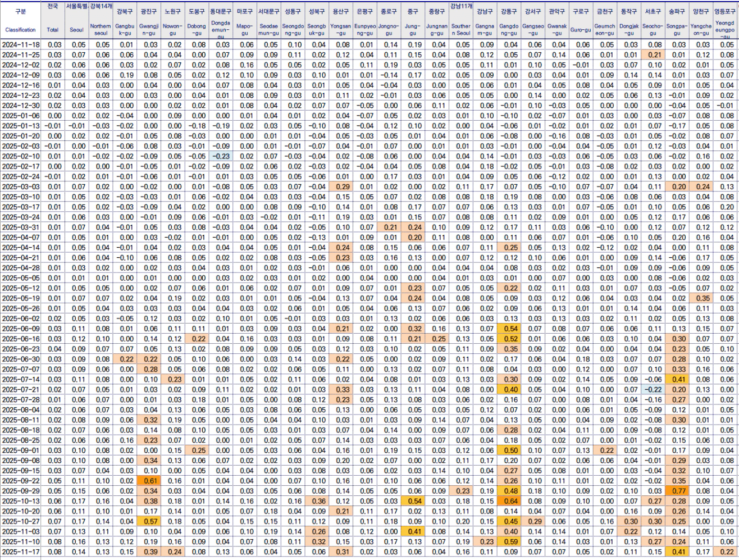Click the 0.64 cell in Gangdong-gu column
The height and width of the screenshot is (560, 739).
pyautogui.click(x=509, y=501)
